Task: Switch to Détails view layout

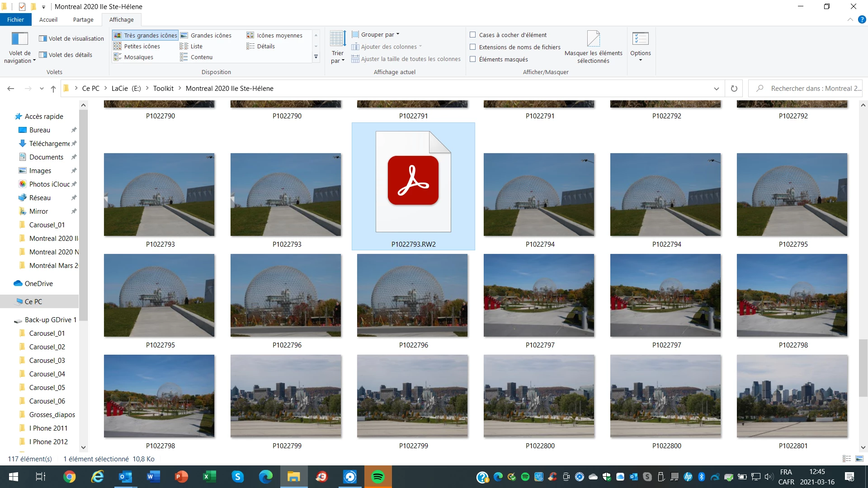Action: tap(265, 46)
